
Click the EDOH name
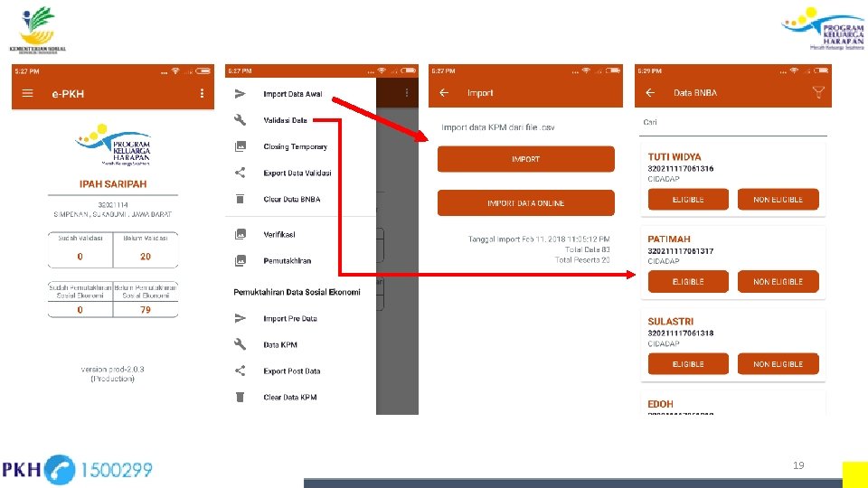point(660,404)
